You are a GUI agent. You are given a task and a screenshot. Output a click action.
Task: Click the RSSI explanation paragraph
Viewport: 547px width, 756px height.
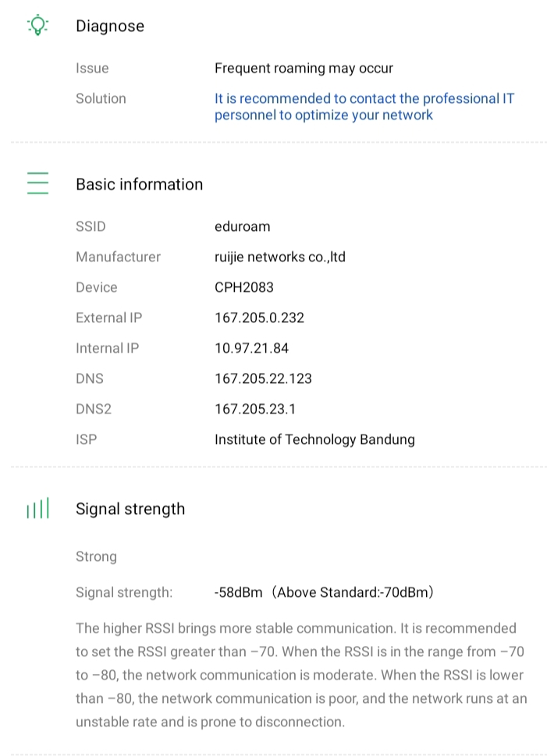tap(300, 675)
